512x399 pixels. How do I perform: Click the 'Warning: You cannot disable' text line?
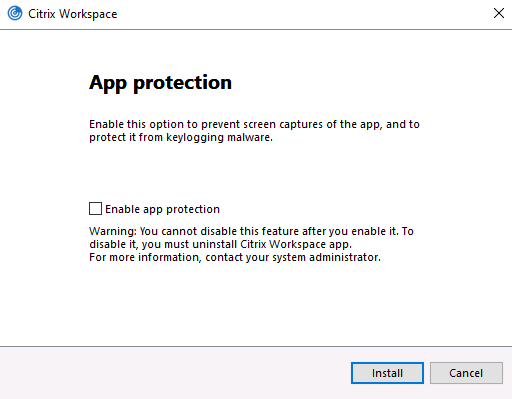click(251, 231)
